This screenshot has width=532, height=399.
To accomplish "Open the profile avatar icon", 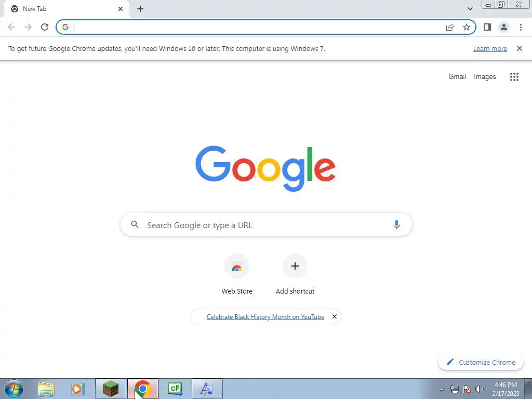I will (x=504, y=27).
